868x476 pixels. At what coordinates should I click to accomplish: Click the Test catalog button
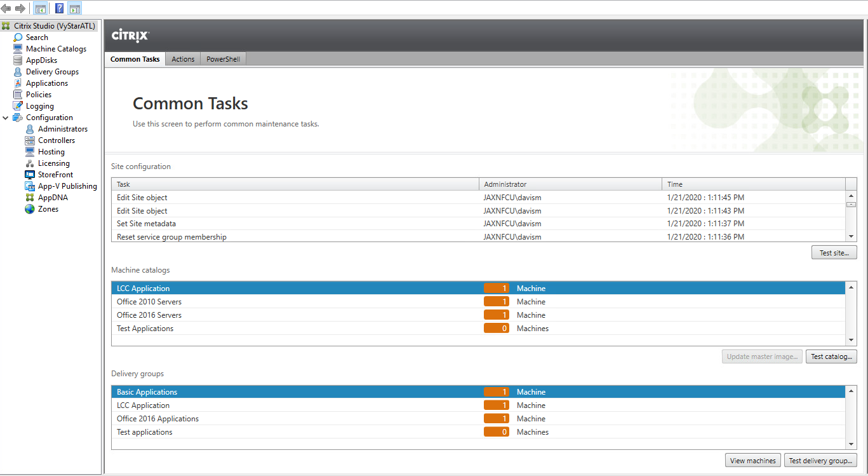click(831, 357)
